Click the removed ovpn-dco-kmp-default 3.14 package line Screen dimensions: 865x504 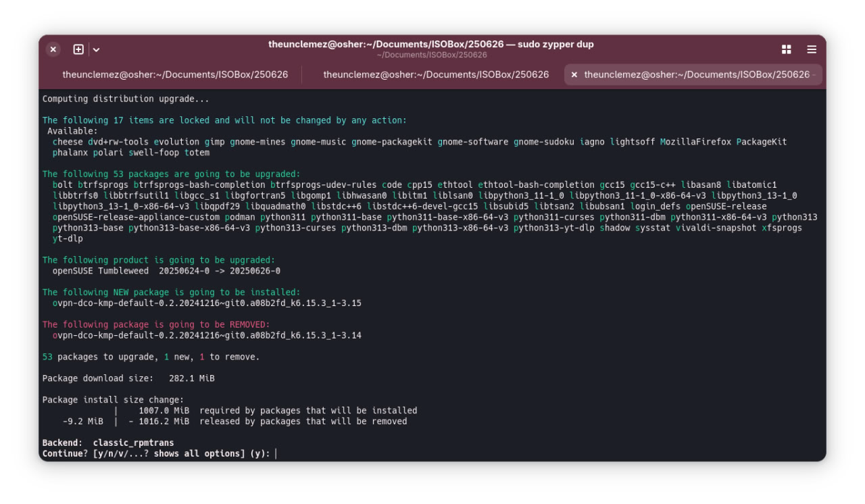207,336
